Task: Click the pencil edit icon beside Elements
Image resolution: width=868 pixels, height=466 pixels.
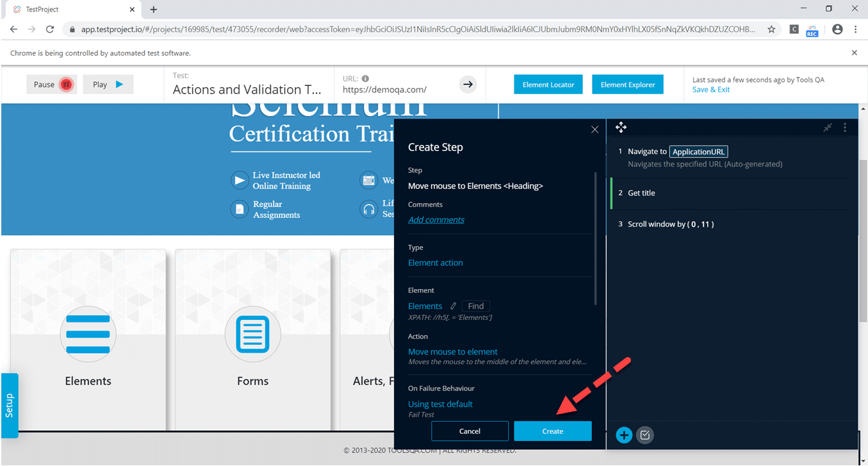Action: point(453,306)
